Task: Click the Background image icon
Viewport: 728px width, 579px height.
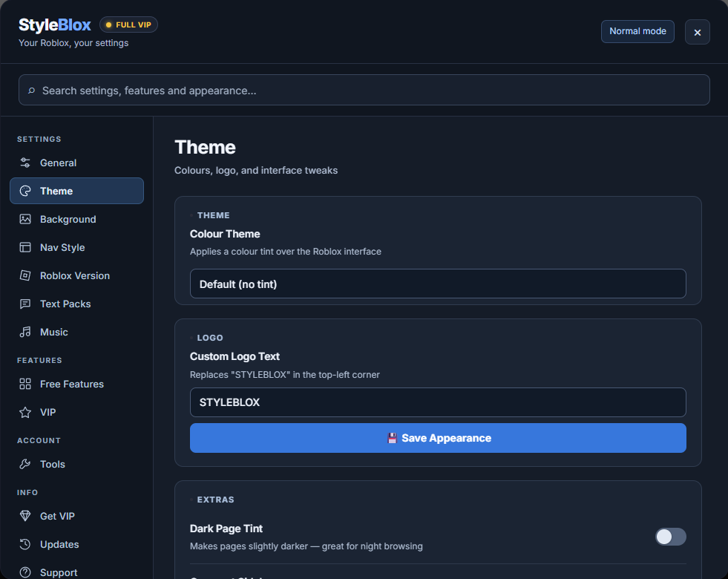Action: click(x=25, y=219)
